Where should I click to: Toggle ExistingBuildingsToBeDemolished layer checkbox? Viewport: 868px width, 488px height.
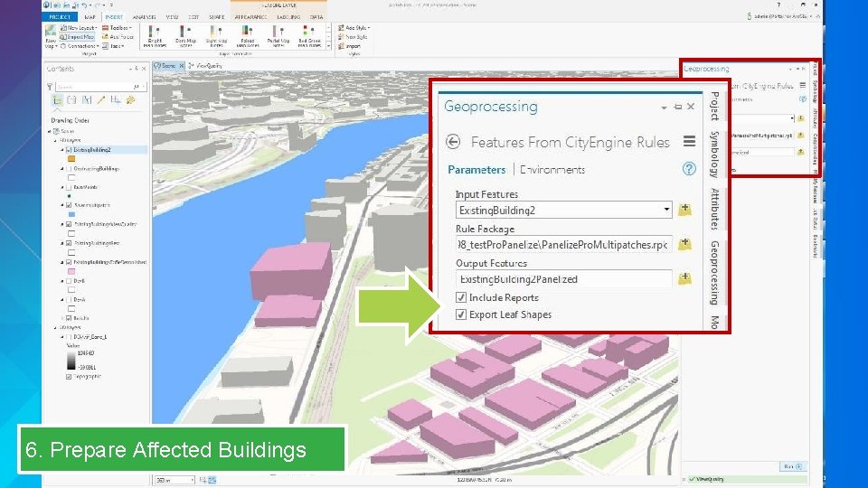pos(69,262)
